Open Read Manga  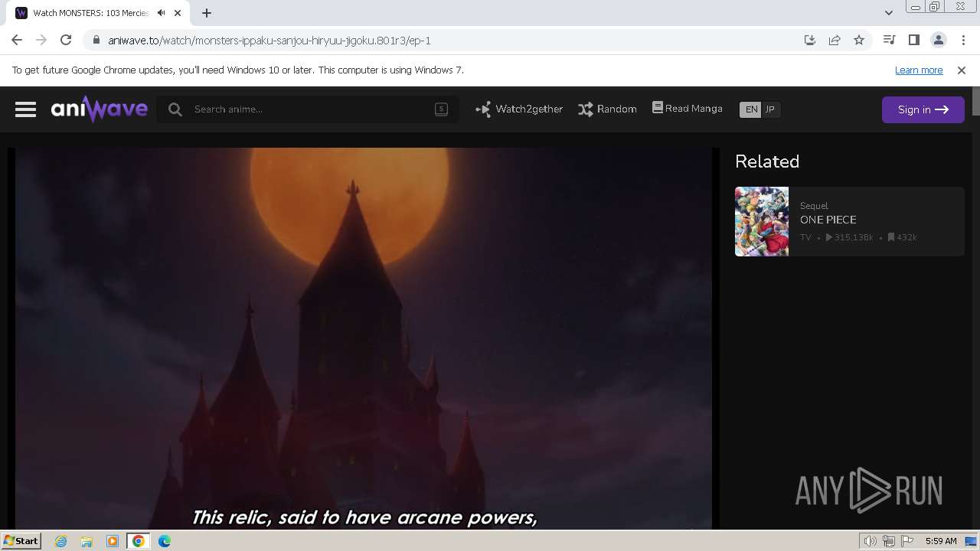click(x=687, y=109)
